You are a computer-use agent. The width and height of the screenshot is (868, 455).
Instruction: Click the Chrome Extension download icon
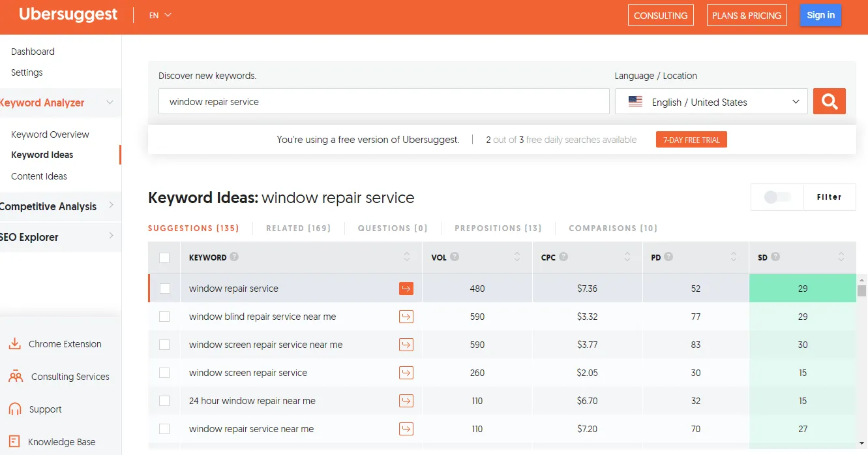(x=15, y=344)
